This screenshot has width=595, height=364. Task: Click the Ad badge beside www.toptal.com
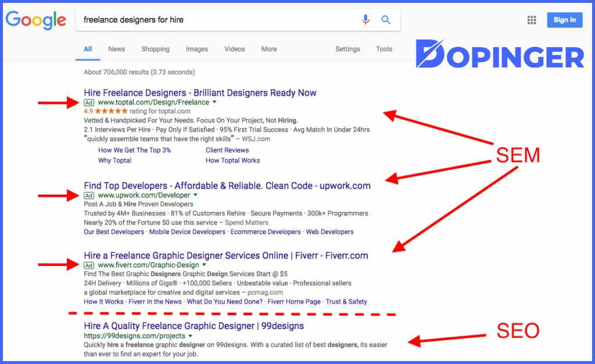point(89,102)
